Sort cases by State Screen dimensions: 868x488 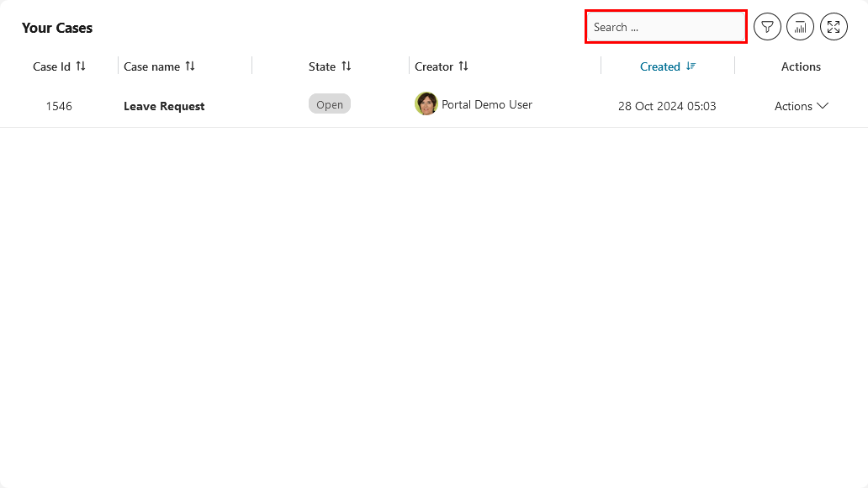tap(346, 66)
